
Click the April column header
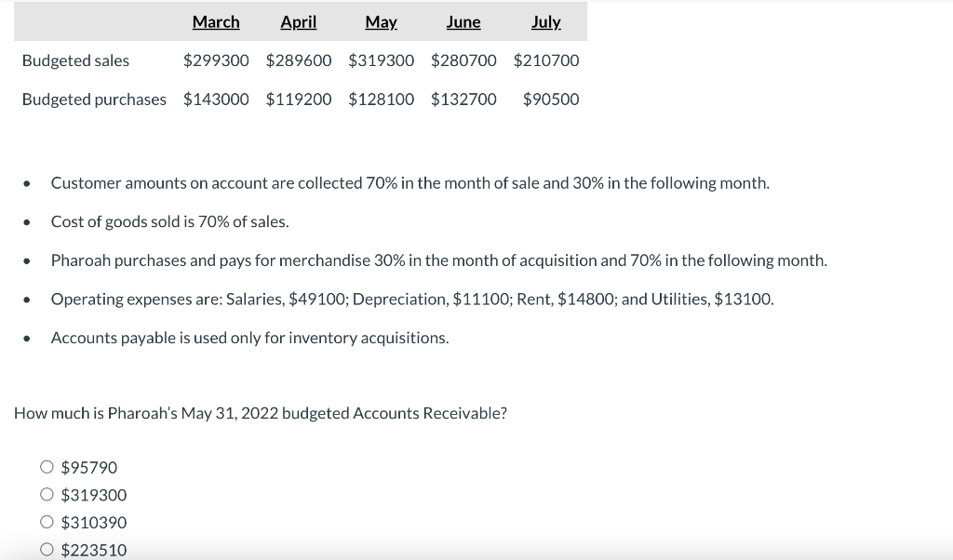coord(299,21)
